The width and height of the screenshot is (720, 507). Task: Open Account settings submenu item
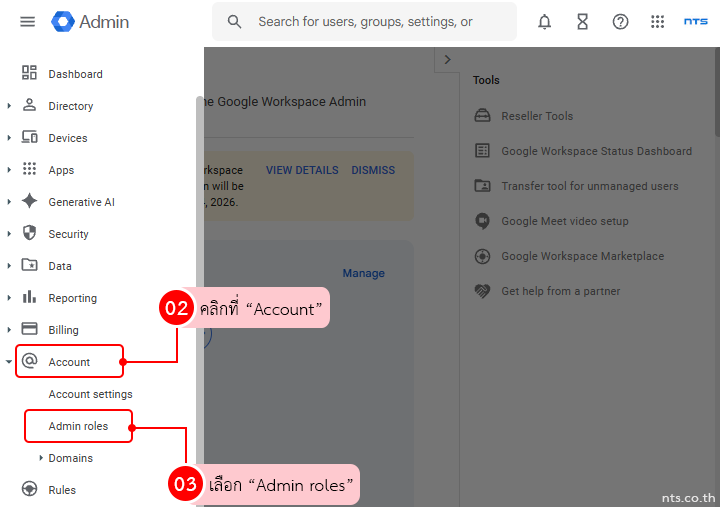[90, 394]
